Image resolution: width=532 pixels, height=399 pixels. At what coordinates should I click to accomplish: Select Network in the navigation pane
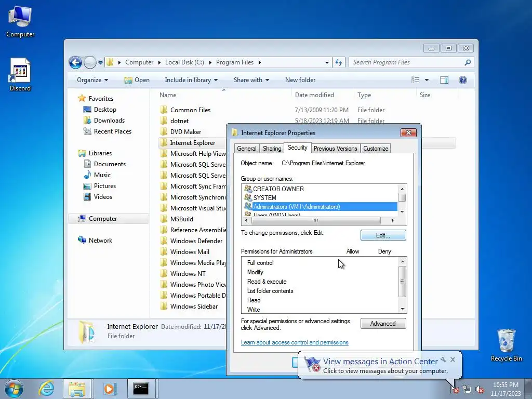point(100,240)
